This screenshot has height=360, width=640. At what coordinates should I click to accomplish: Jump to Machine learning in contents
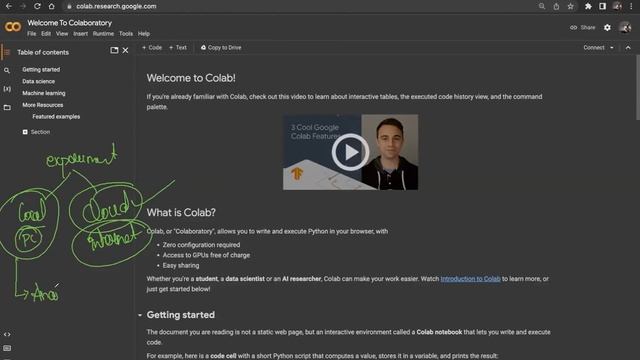tap(44, 93)
